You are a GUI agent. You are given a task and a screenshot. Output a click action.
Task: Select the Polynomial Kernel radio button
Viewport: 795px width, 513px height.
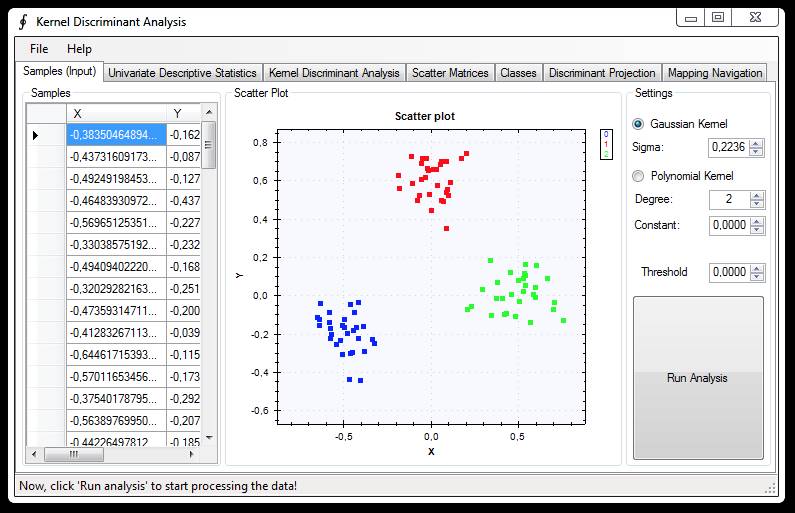tap(638, 176)
